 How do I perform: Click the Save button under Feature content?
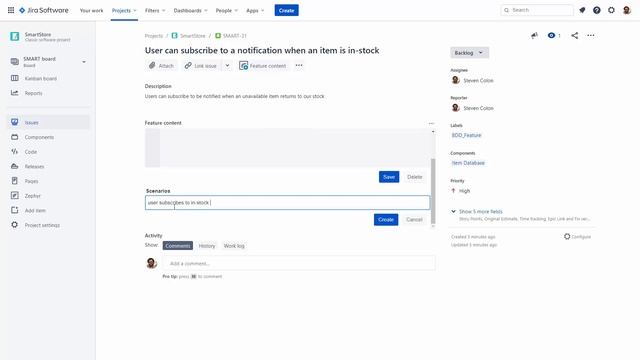point(389,177)
